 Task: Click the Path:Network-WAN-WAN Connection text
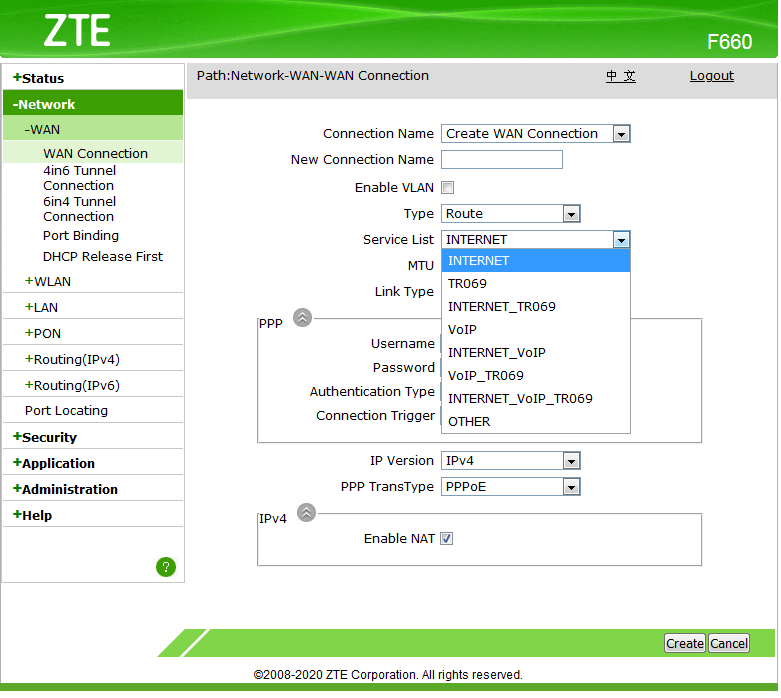[312, 76]
